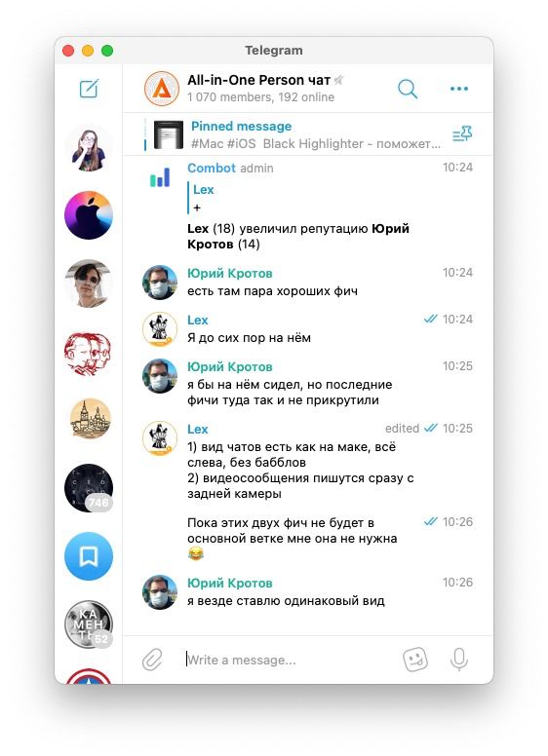Screen dimensions: 548x756
Task: Open the chat with 746 unread badge
Action: 89,488
